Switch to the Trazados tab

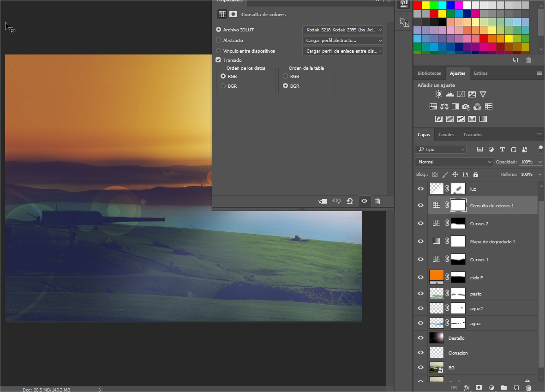pyautogui.click(x=473, y=135)
